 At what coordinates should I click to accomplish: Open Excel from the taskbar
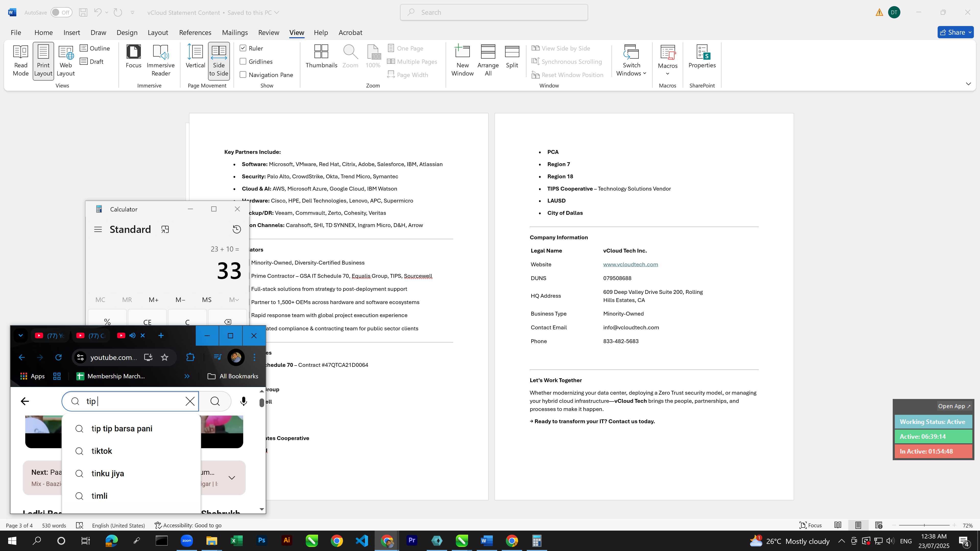click(236, 541)
